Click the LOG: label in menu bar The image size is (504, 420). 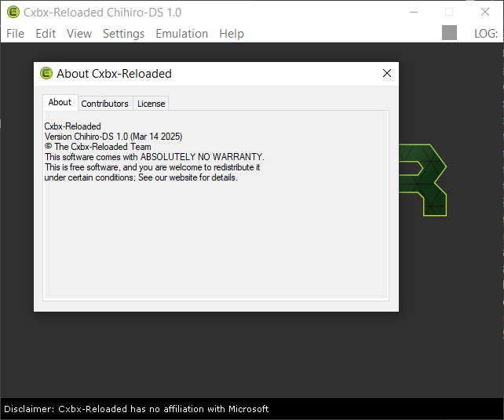pos(486,34)
